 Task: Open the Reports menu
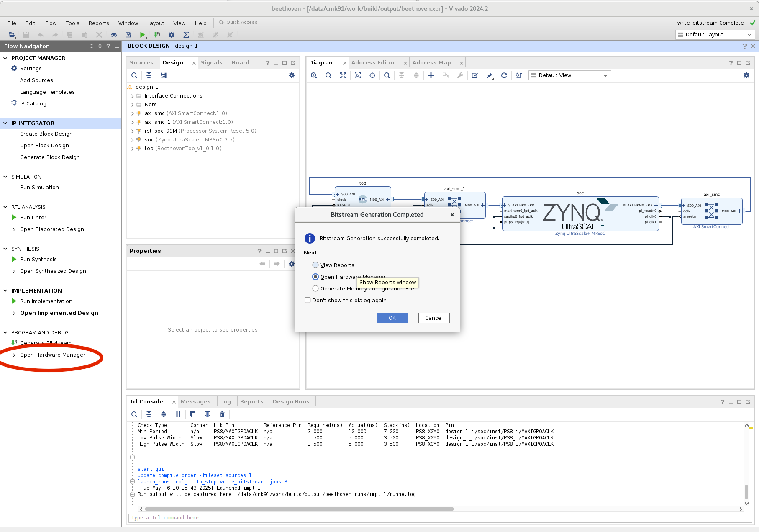[x=99, y=23]
